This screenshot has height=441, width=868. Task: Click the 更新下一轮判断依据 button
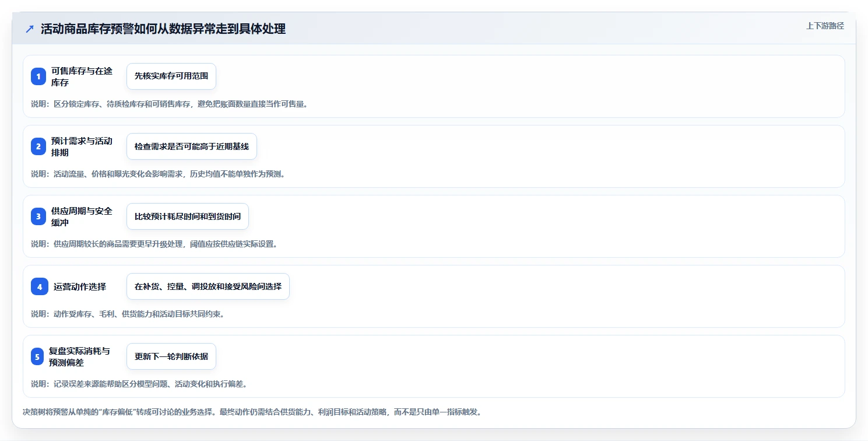click(x=171, y=356)
